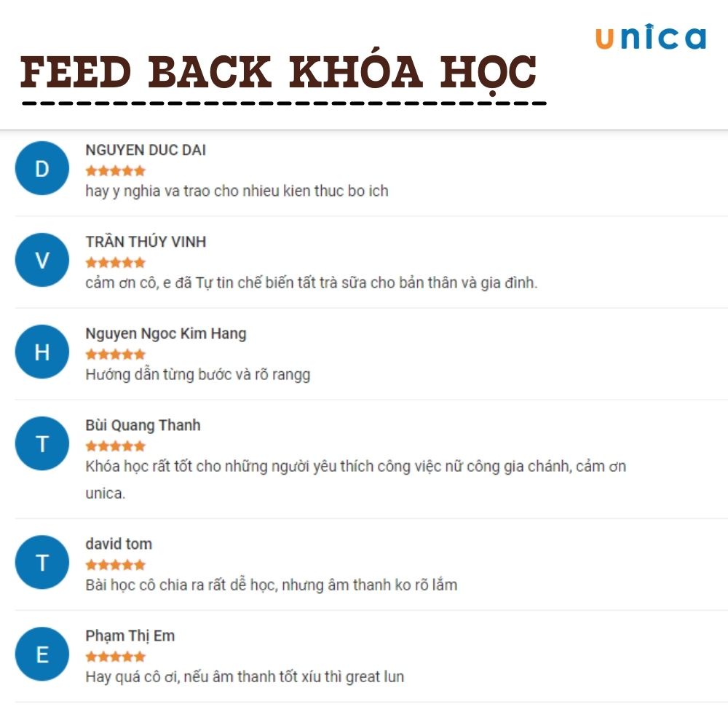This screenshot has width=728, height=728.
Task: Click the Unica logo
Action: pyautogui.click(x=650, y=38)
